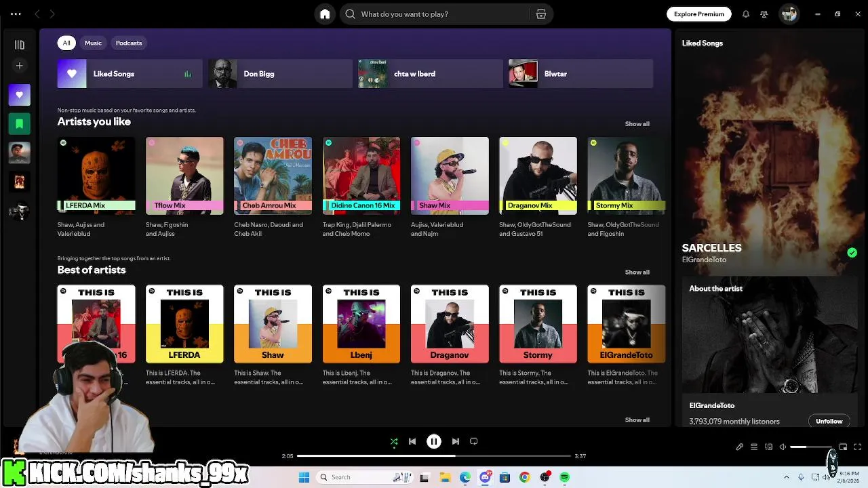Open Microsoft Edge from the taskbar
This screenshot has width=868, height=488.
tap(465, 477)
